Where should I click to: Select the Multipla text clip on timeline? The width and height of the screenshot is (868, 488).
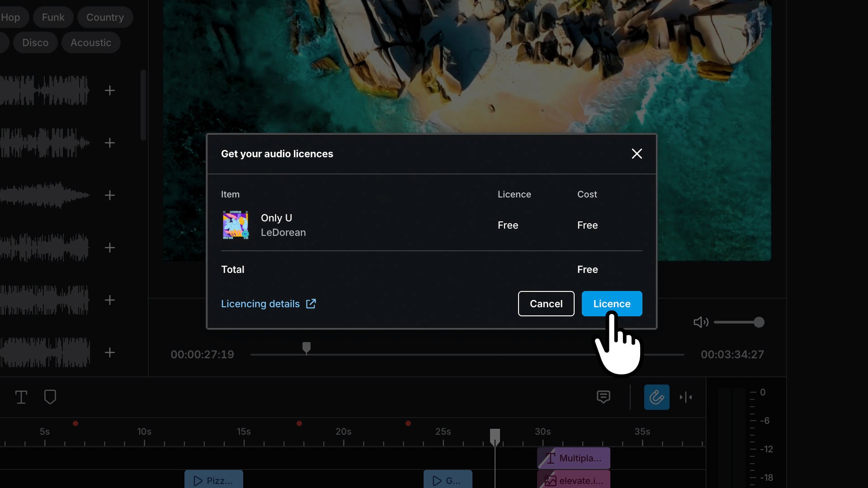tap(574, 458)
